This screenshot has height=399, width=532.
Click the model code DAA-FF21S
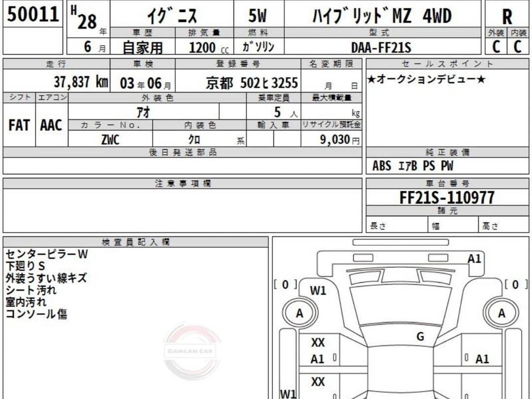[x=381, y=47]
